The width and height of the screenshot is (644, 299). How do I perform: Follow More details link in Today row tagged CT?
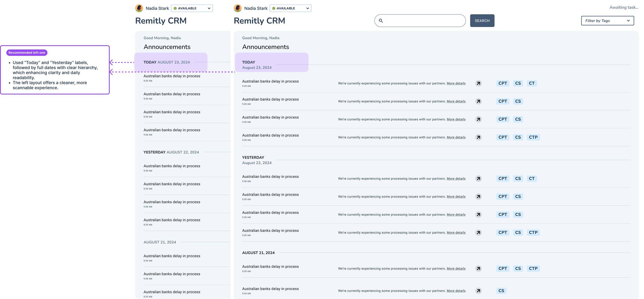tap(456, 83)
